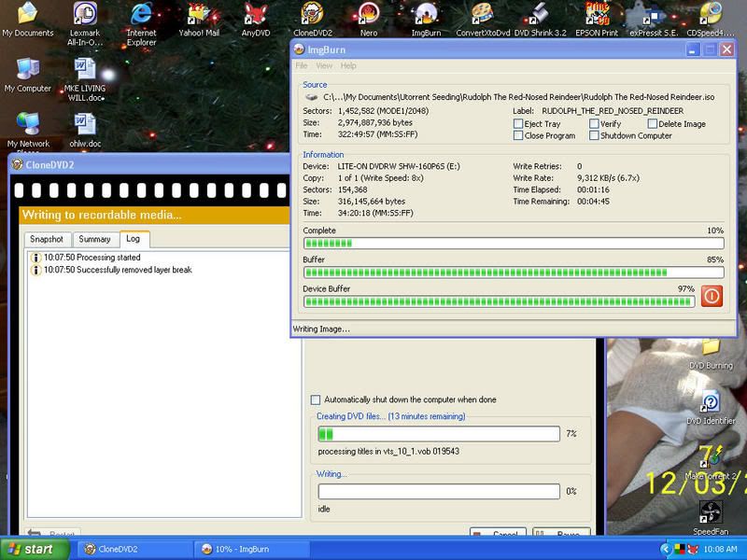Check the Delete Image option

[x=652, y=124]
